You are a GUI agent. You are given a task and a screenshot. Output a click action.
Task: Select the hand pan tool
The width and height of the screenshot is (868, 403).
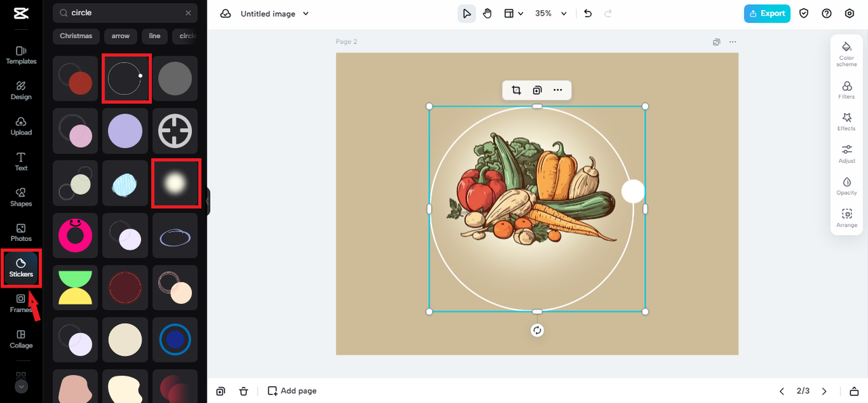pos(487,14)
